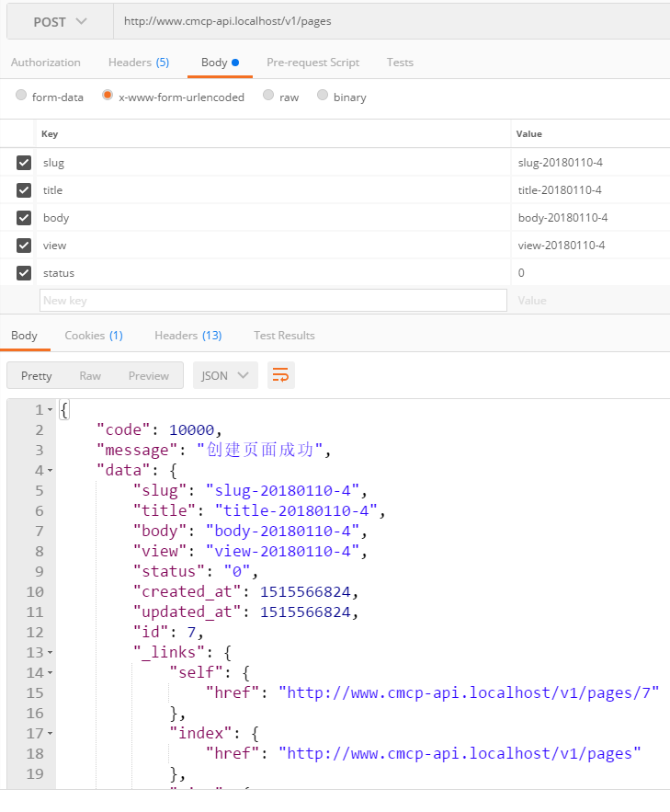The width and height of the screenshot is (670, 812).
Task: Disable the status parameter checkbox
Action: pyautogui.click(x=24, y=273)
